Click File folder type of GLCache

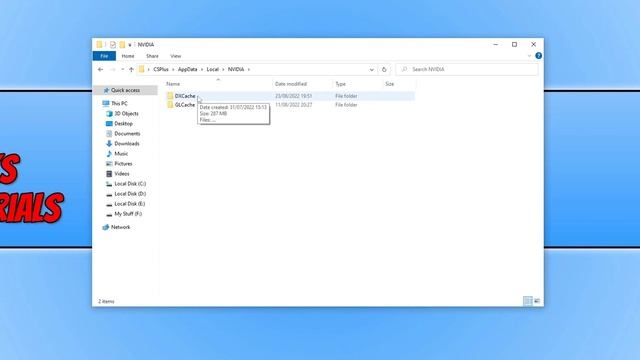346,105
